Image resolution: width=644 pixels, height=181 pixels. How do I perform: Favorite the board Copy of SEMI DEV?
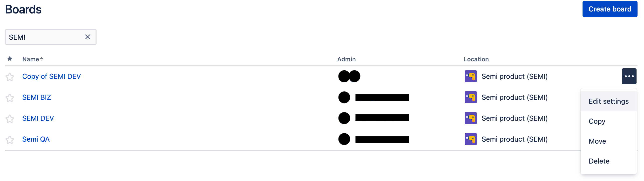pos(10,76)
